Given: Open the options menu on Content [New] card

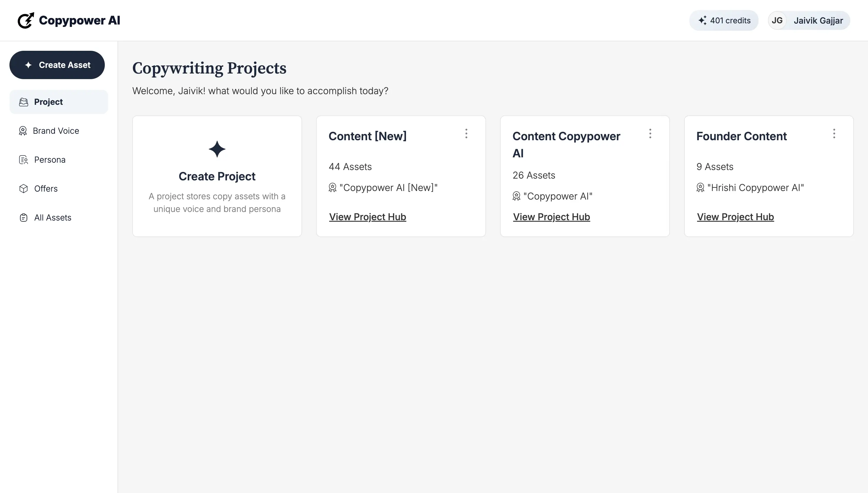Looking at the screenshot, I should (466, 133).
